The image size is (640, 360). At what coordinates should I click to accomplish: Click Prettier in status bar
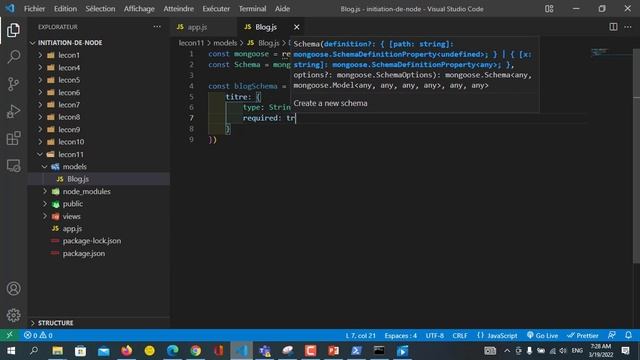(582, 335)
